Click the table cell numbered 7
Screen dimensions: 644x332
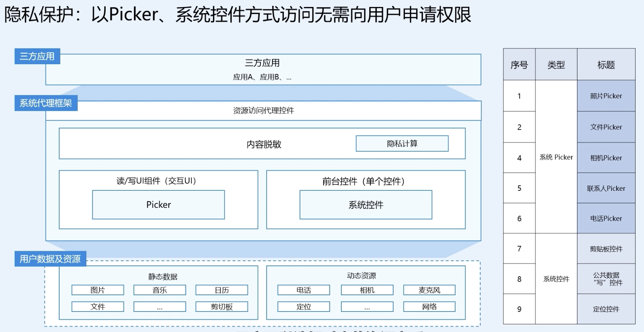tap(519, 249)
